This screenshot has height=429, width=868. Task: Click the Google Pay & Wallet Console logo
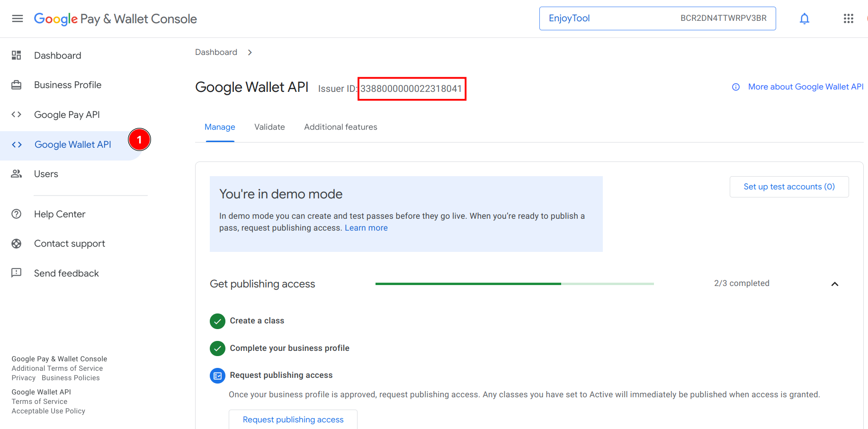(x=116, y=19)
